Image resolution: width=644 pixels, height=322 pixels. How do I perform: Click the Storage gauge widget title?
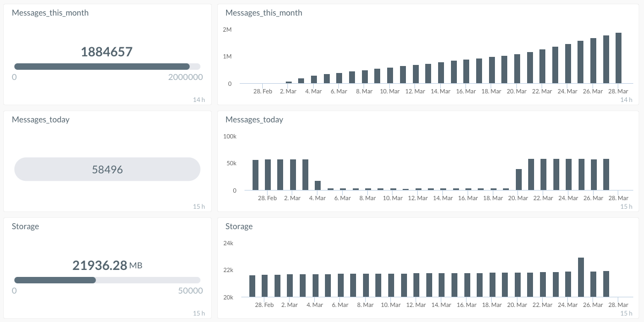tap(26, 226)
